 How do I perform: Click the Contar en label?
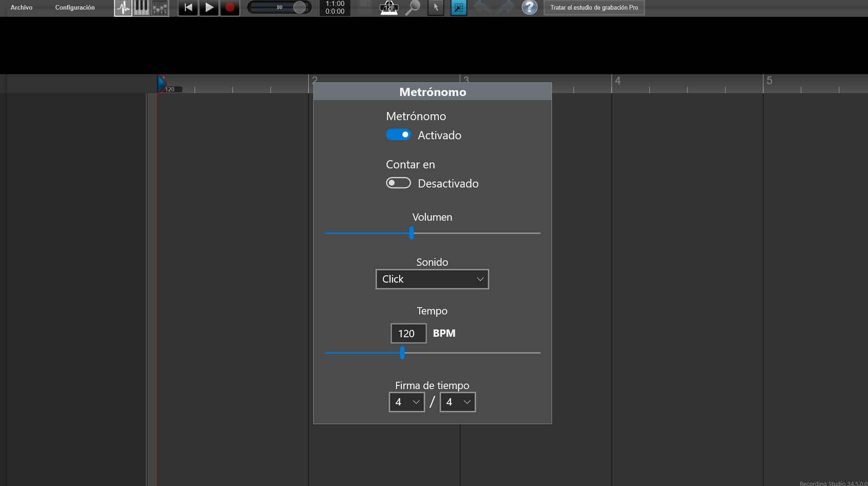[x=411, y=164]
